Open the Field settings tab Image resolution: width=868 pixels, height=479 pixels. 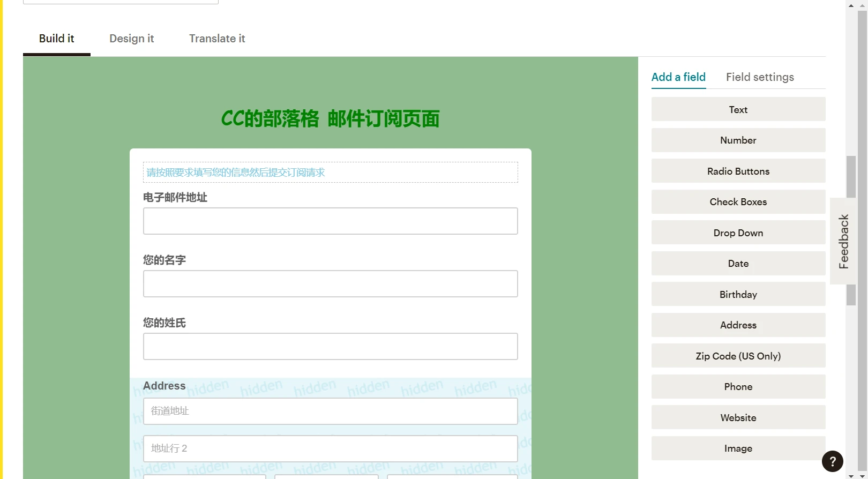[760, 77]
